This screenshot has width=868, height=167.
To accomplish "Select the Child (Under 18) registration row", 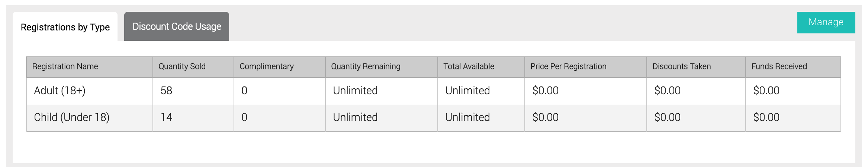I will pos(72,117).
